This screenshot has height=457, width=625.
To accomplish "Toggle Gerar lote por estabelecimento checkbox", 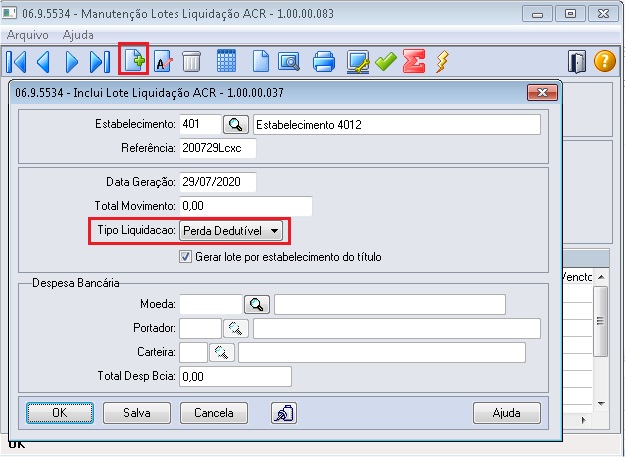I will pyautogui.click(x=185, y=257).
